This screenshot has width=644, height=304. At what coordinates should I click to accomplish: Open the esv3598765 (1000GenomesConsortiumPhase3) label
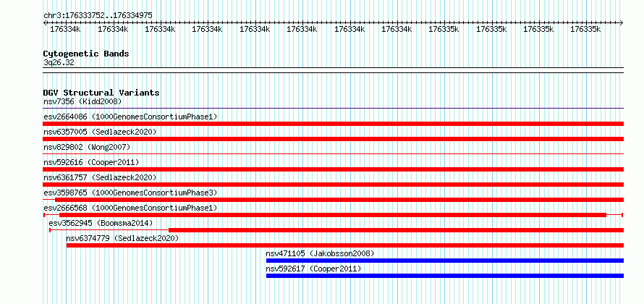(130, 193)
